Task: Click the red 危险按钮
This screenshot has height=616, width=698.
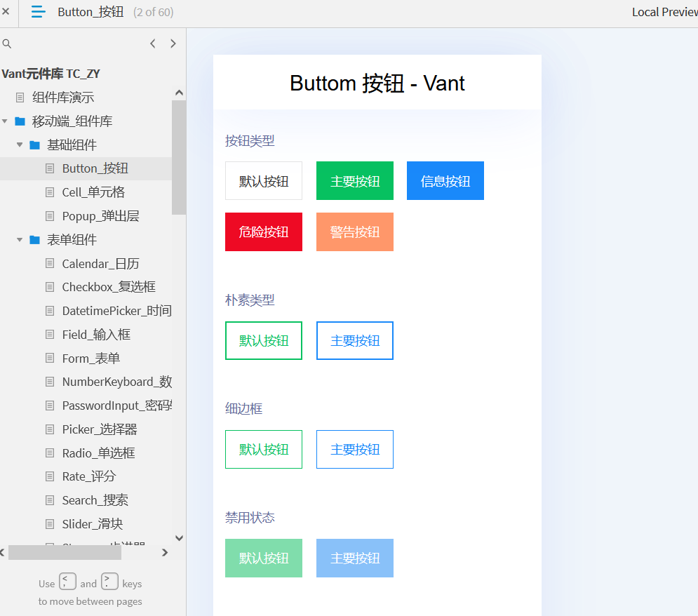Action: coord(264,232)
